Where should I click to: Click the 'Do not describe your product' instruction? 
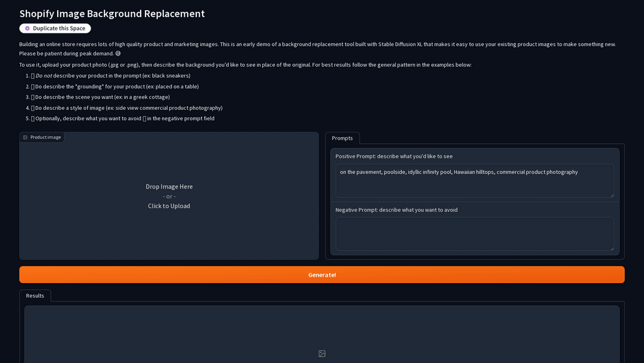coord(111,76)
